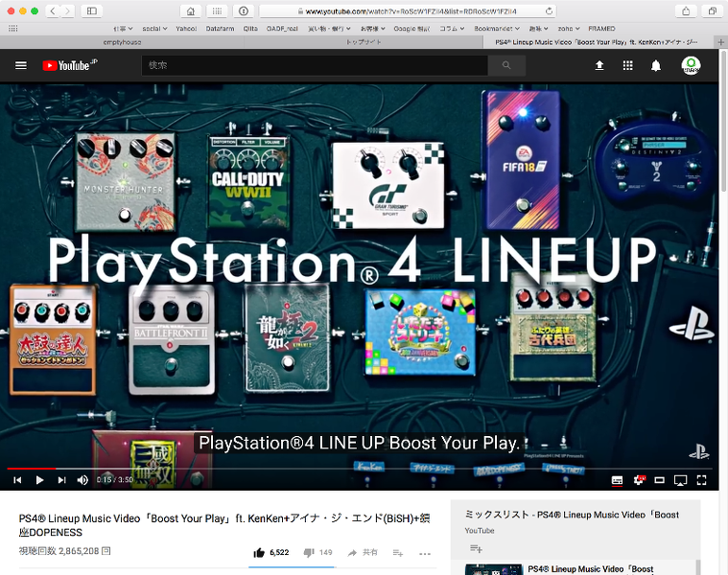Toggle theater mode view
Screen dimensions: 728x575
tap(659, 480)
